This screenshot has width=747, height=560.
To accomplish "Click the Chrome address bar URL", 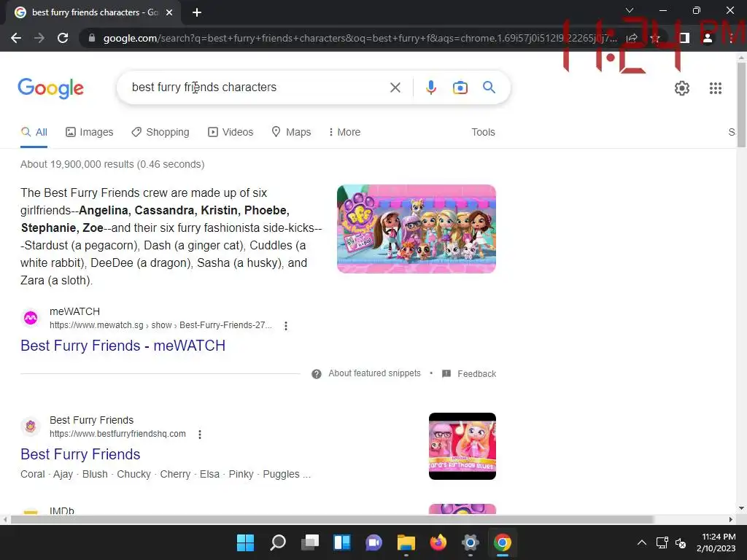I will point(360,38).
